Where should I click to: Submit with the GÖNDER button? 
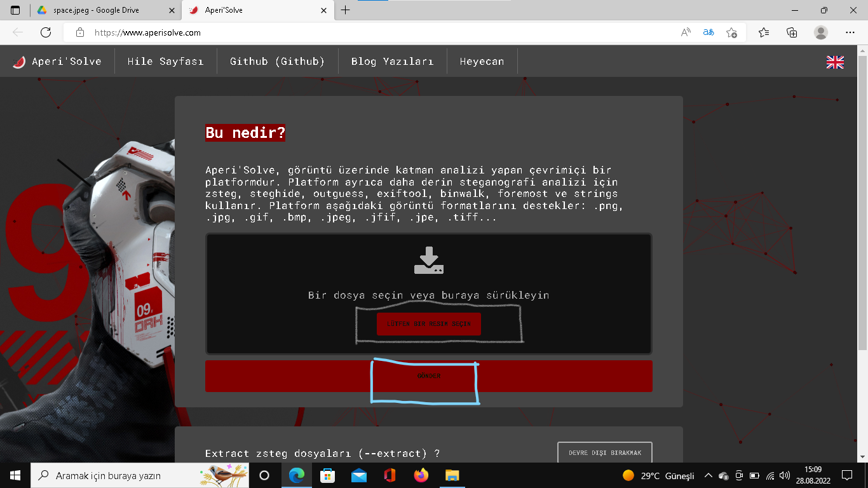[x=429, y=376]
